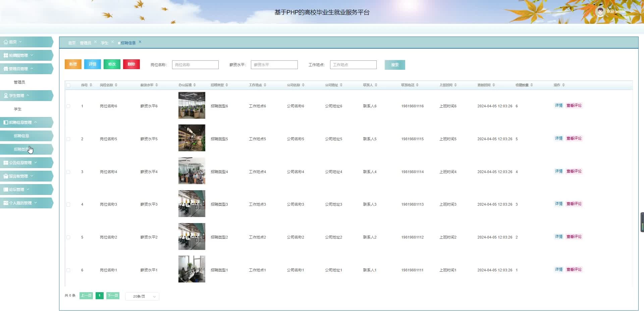Select the checkbox for row 岗位名称4
Screen dimensions: 644x318
point(68,172)
